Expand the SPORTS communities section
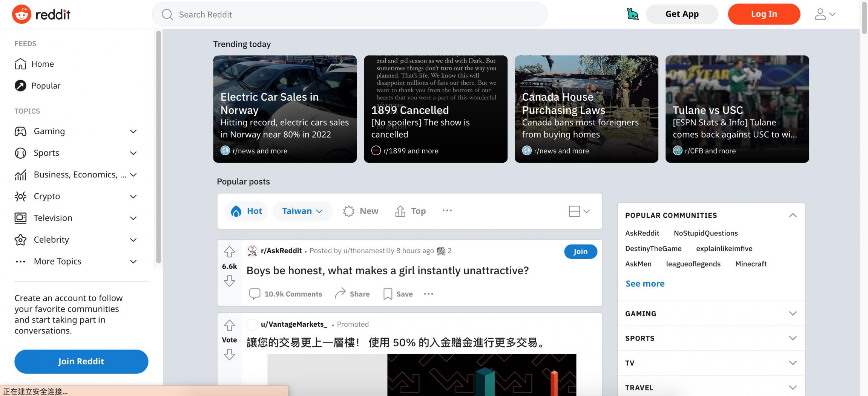Screen dimensions: 868x396 tap(793, 338)
